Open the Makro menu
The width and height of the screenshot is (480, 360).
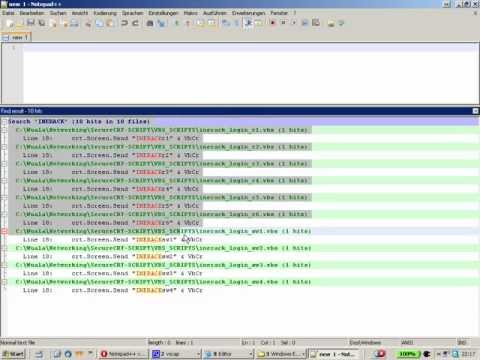tap(191, 13)
